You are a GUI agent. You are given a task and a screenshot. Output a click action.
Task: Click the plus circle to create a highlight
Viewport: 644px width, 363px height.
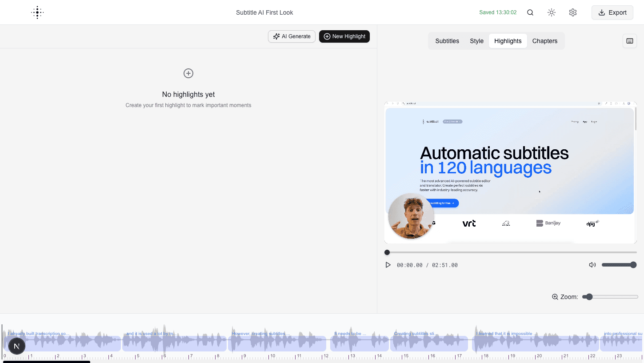[x=188, y=73]
